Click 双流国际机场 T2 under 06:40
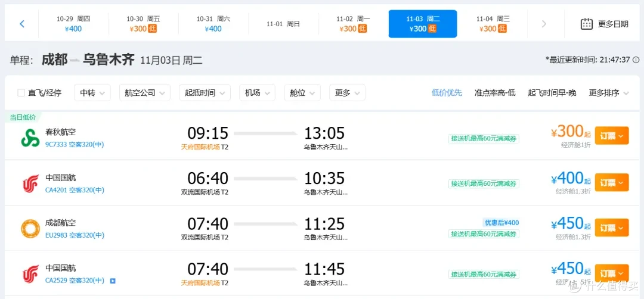 coord(205,192)
